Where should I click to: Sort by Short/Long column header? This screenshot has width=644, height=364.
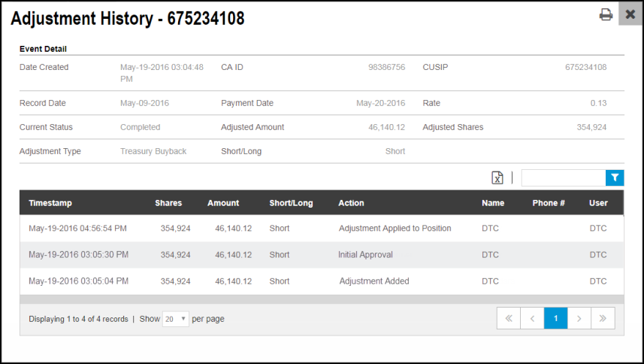(292, 203)
